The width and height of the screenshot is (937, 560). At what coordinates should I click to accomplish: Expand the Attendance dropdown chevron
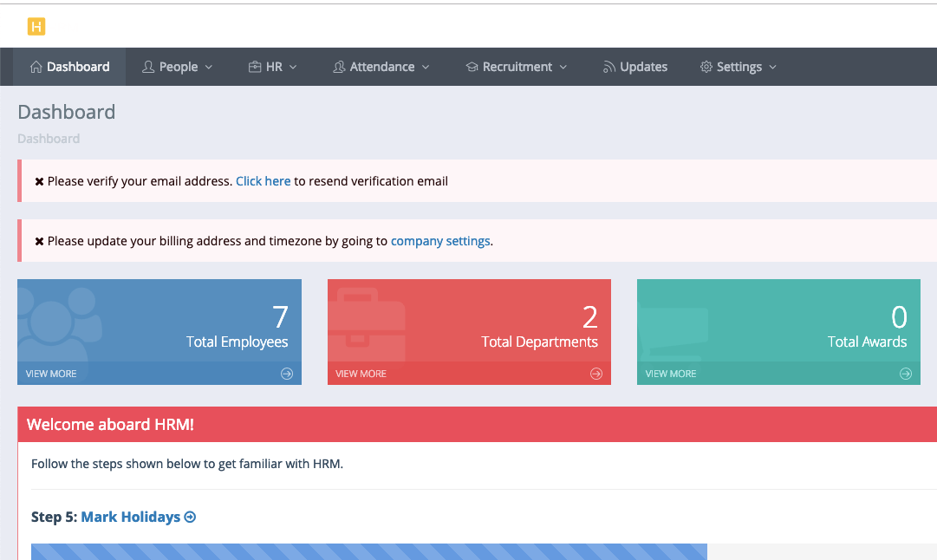[426, 66]
